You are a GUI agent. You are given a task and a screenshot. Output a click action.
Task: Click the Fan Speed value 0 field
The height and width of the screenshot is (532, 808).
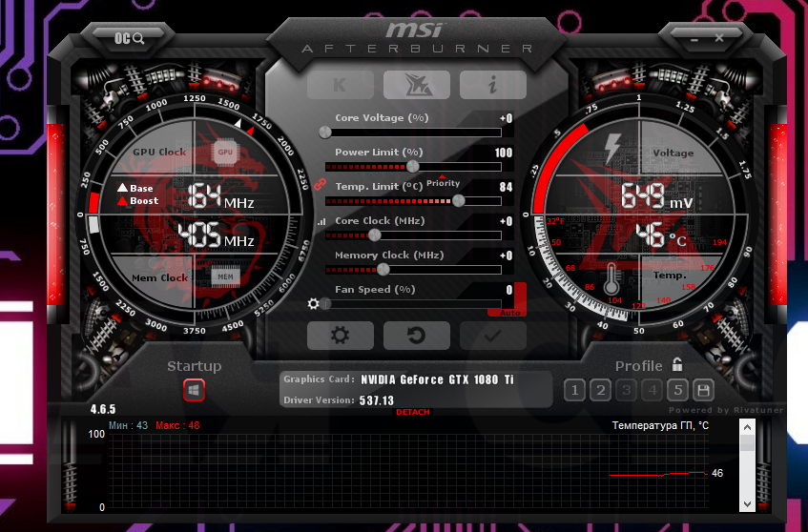click(x=509, y=290)
